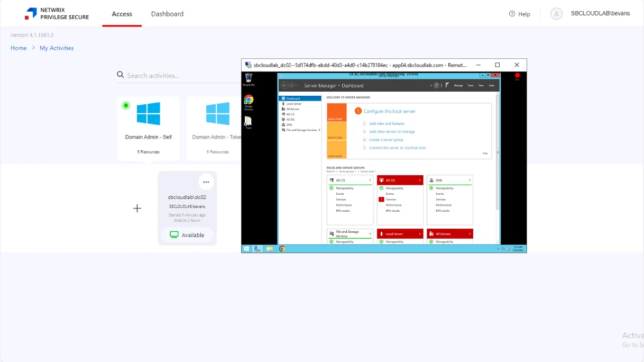Select DNS in the sidebar
The width and height of the screenshot is (644, 362).
(x=300, y=125)
